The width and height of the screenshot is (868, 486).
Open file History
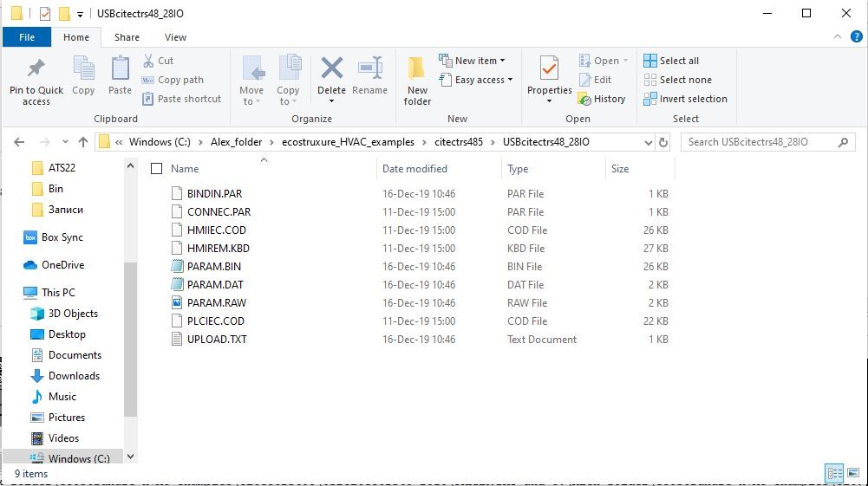pos(602,99)
